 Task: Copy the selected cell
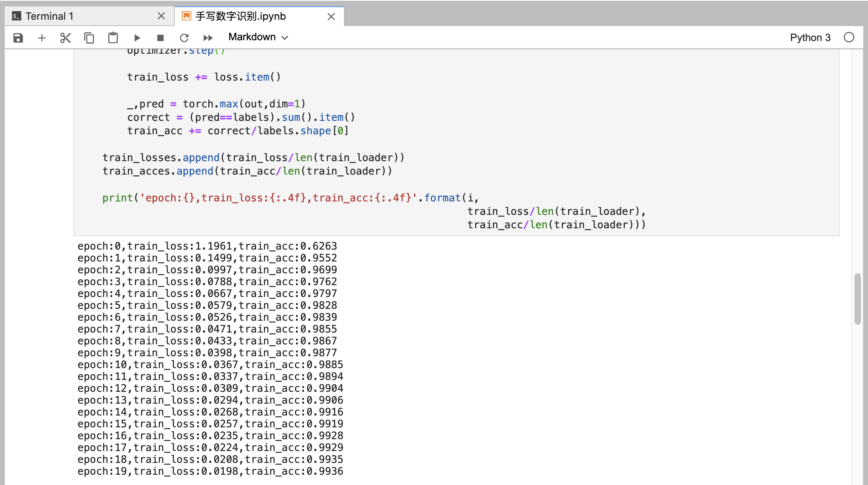(89, 38)
